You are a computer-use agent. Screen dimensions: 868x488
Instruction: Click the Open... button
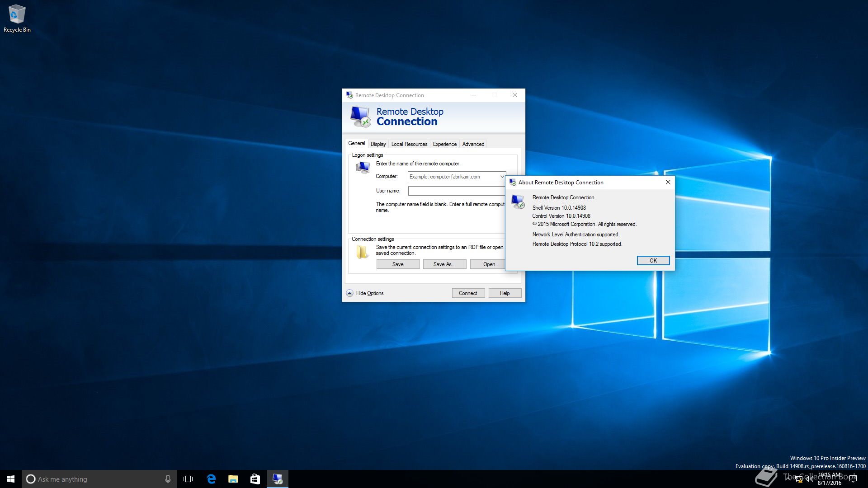[488, 264]
